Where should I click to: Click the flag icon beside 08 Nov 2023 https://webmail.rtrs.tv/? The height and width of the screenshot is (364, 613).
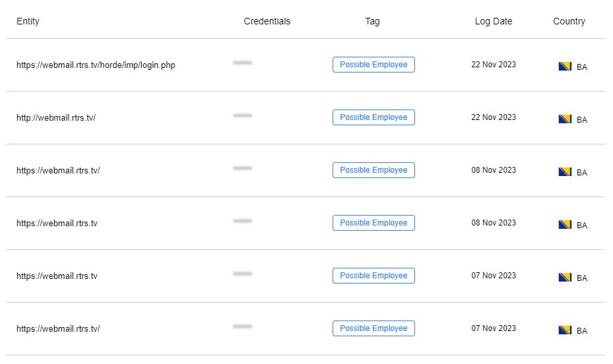tap(565, 172)
